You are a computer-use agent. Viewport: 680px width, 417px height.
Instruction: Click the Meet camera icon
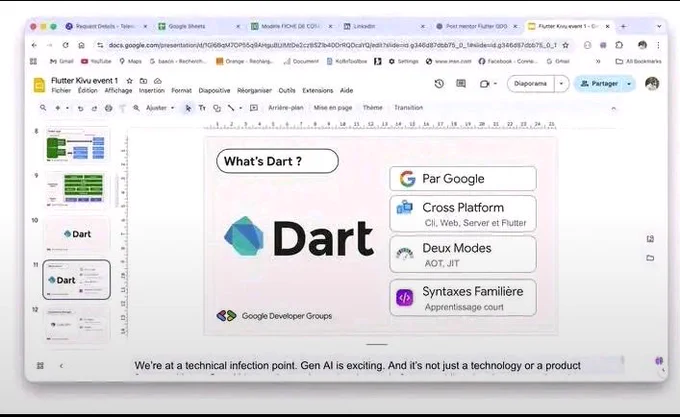pos(484,84)
